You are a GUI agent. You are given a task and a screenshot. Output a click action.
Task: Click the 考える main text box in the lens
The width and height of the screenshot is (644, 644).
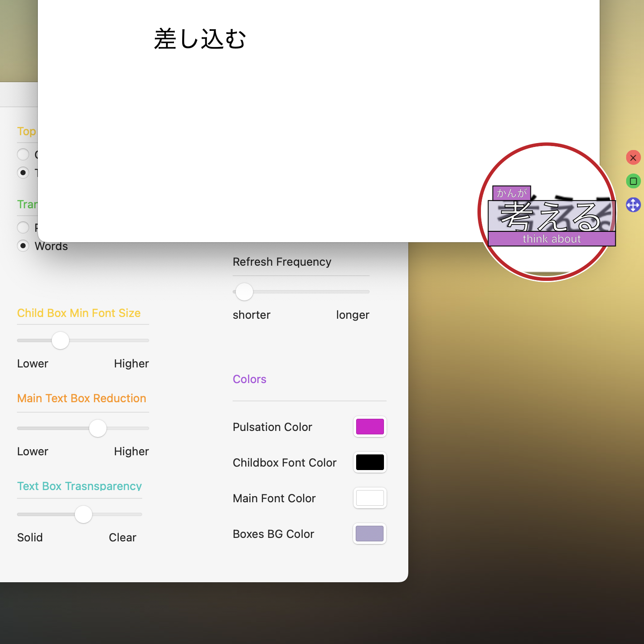tap(551, 216)
